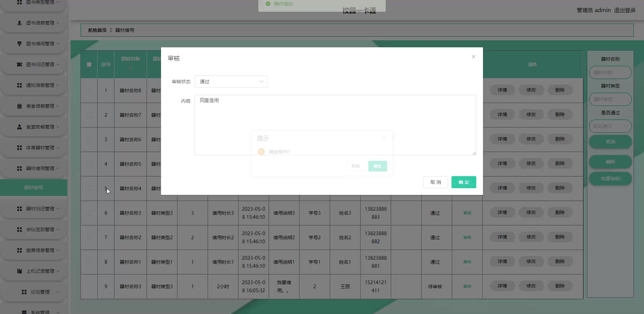Open 详情 for row 器材名称8
Viewport: 644px width, 314px height.
502,90
